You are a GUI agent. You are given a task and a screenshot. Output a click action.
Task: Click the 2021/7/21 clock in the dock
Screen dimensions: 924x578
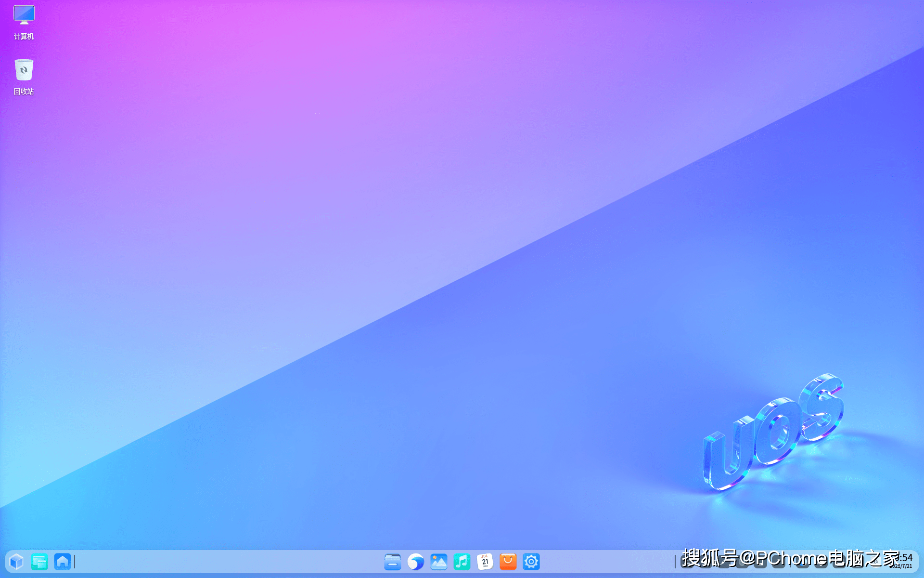pyautogui.click(x=901, y=561)
